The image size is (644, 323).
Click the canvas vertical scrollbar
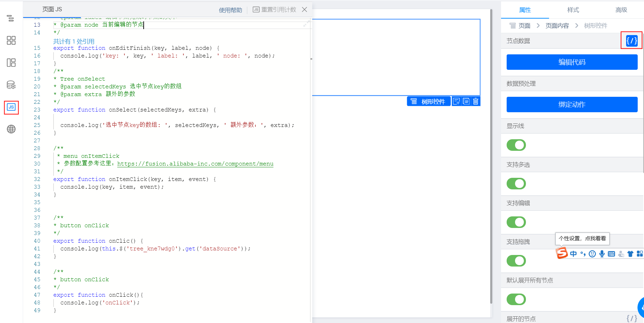click(x=491, y=156)
